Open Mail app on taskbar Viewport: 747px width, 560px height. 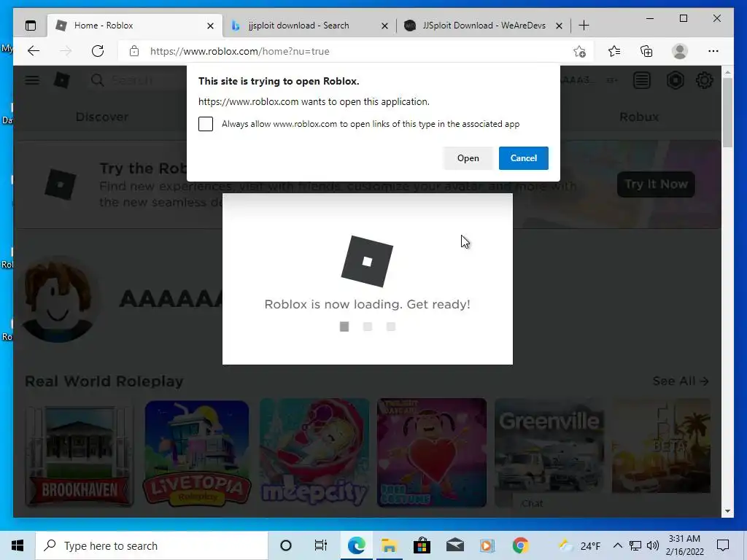point(455,545)
